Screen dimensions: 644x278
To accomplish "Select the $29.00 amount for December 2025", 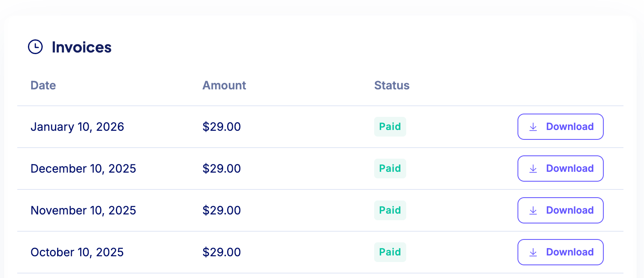I will [222, 169].
